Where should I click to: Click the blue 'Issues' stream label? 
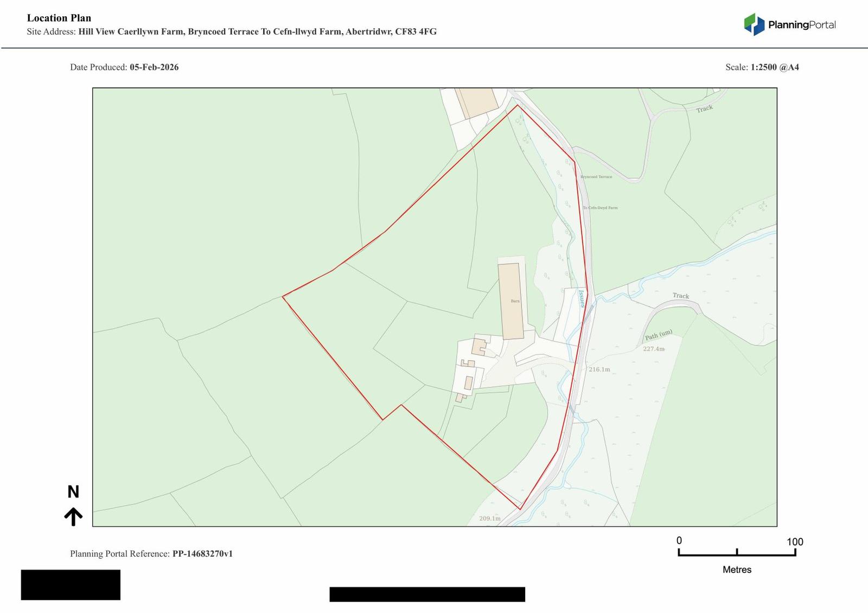[582, 299]
